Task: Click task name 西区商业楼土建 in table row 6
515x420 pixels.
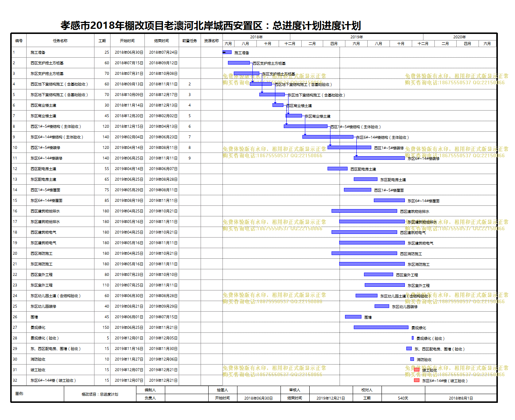Action: click(x=43, y=105)
